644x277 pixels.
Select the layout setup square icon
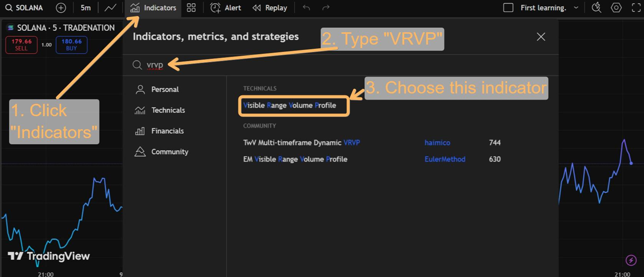[508, 8]
